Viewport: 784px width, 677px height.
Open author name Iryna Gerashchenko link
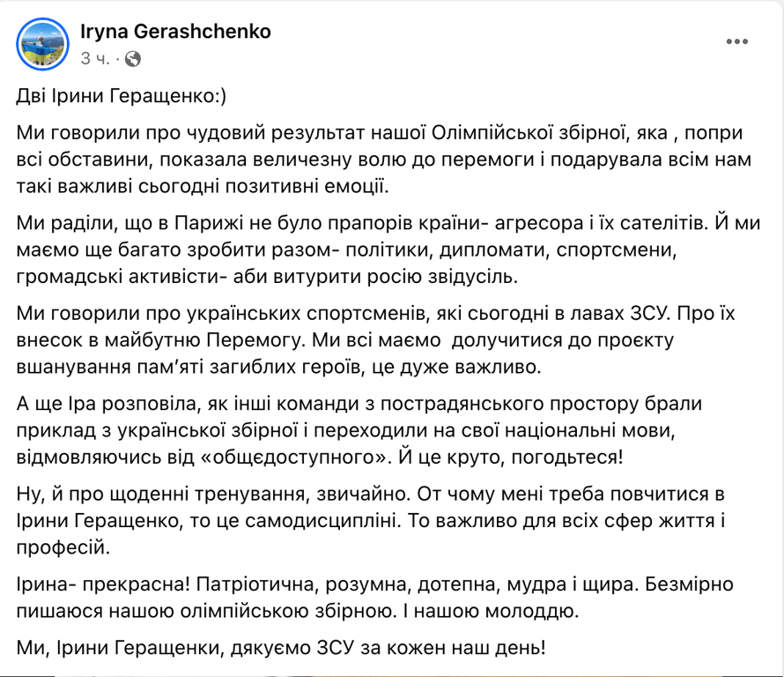point(175,32)
